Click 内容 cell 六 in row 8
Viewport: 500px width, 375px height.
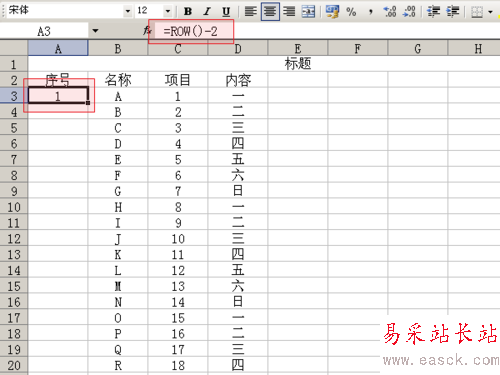(x=238, y=175)
